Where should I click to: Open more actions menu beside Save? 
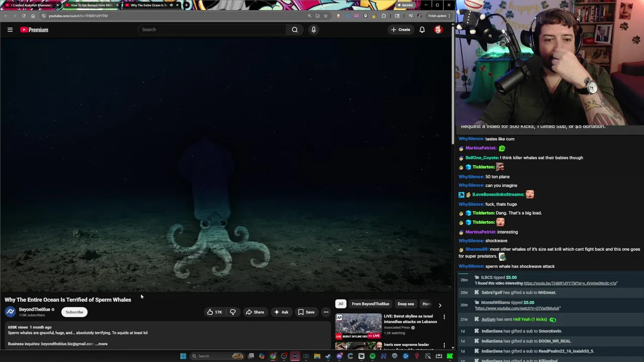326,312
